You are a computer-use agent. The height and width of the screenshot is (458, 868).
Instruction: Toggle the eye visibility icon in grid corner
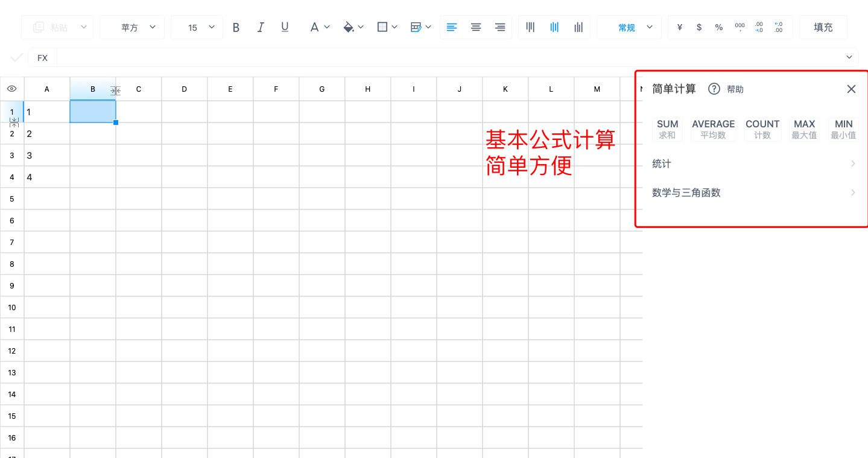tap(11, 89)
